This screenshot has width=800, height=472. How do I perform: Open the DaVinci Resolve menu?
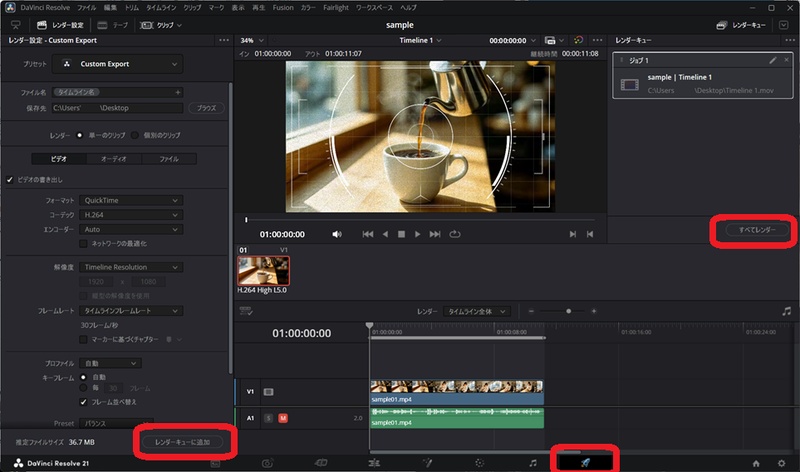(x=45, y=8)
